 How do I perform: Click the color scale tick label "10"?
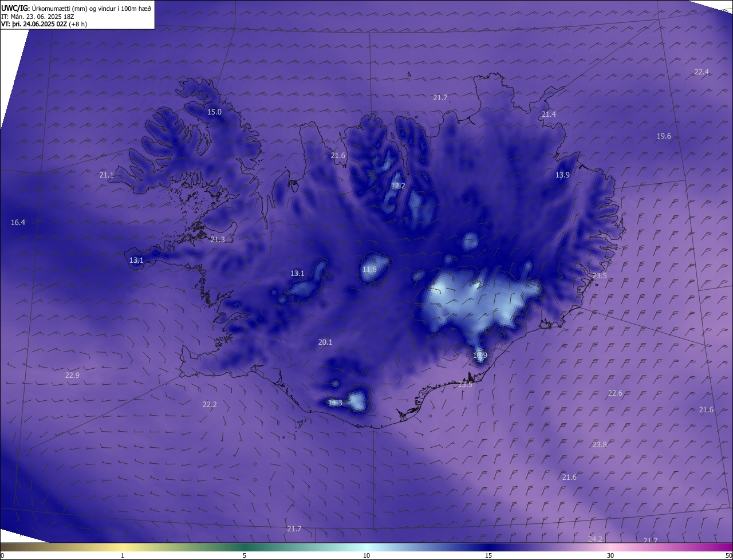click(x=366, y=555)
